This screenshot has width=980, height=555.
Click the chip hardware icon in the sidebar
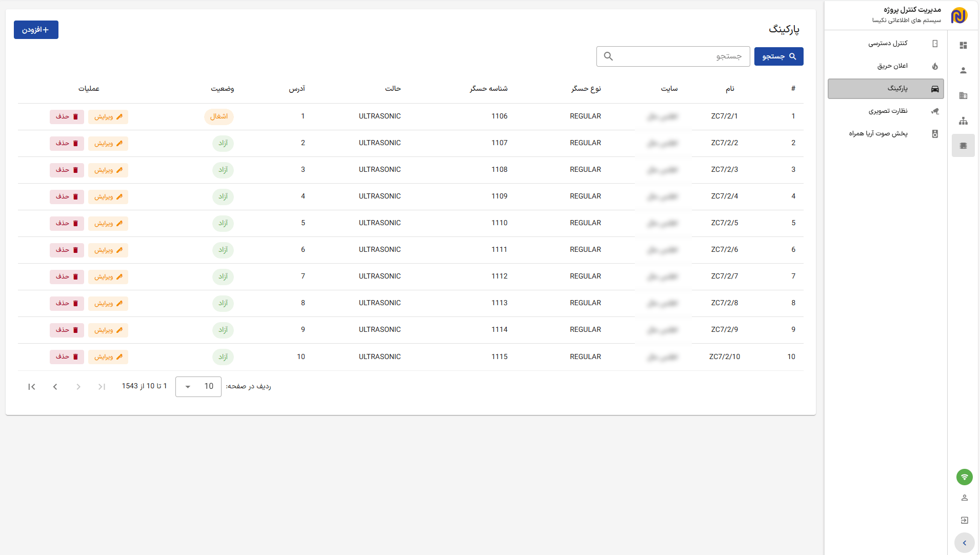point(963,146)
